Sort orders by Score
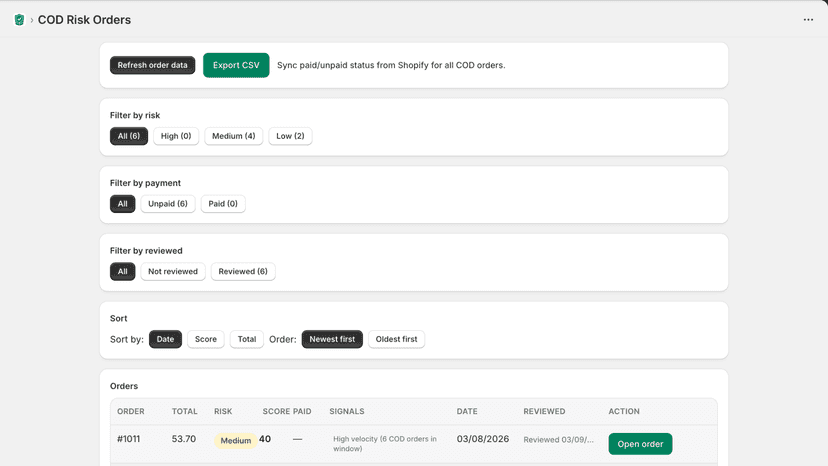Viewport: 828px width, 466px height. tap(206, 339)
